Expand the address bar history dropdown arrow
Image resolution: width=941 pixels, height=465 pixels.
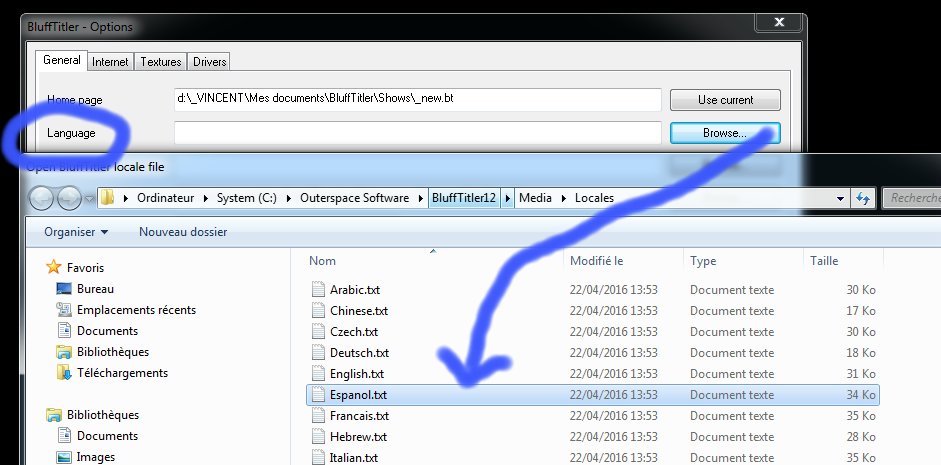click(x=840, y=198)
